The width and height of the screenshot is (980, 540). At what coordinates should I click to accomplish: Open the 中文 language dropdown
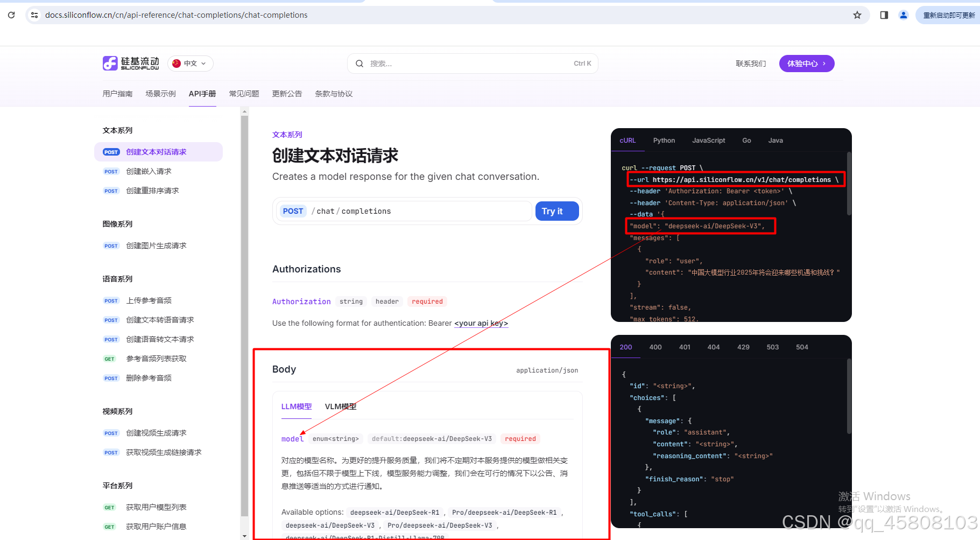[x=190, y=63]
